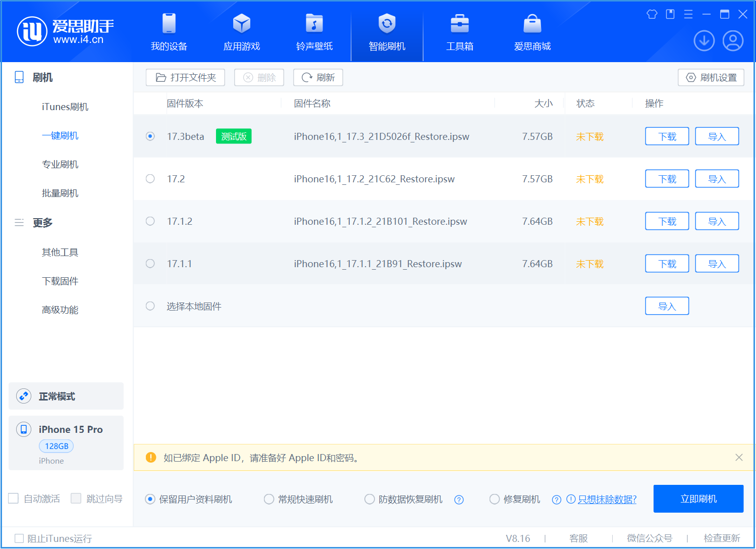The height and width of the screenshot is (549, 756).
Task: Select the 17.2 firmware radio button
Action: (150, 178)
